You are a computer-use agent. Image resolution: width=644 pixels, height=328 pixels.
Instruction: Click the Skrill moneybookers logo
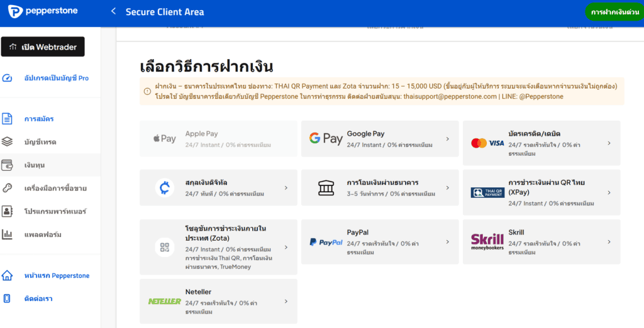[487, 242]
